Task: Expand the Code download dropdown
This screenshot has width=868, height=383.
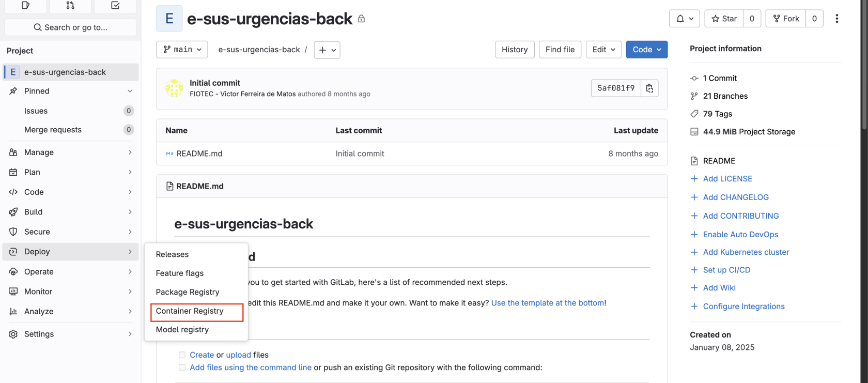Action: tap(646, 50)
